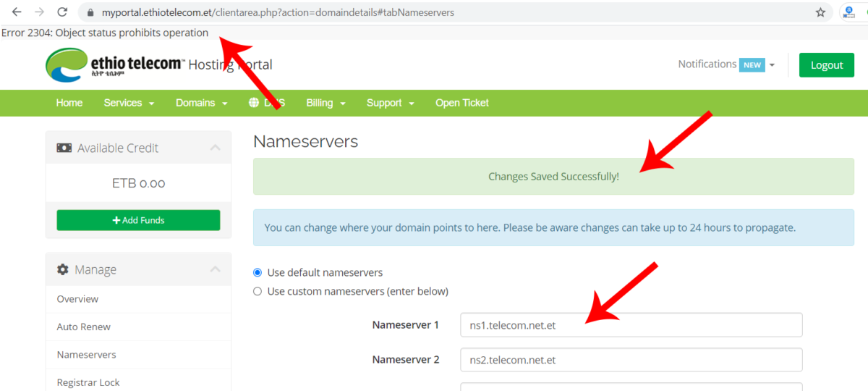Bookmark this page with the star icon
The height and width of the screenshot is (391, 868).
[x=820, y=12]
